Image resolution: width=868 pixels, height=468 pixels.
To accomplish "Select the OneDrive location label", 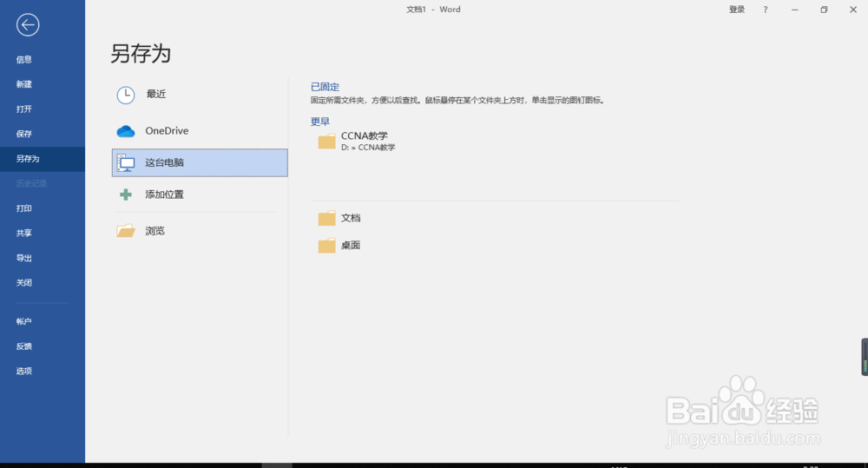I will (167, 131).
